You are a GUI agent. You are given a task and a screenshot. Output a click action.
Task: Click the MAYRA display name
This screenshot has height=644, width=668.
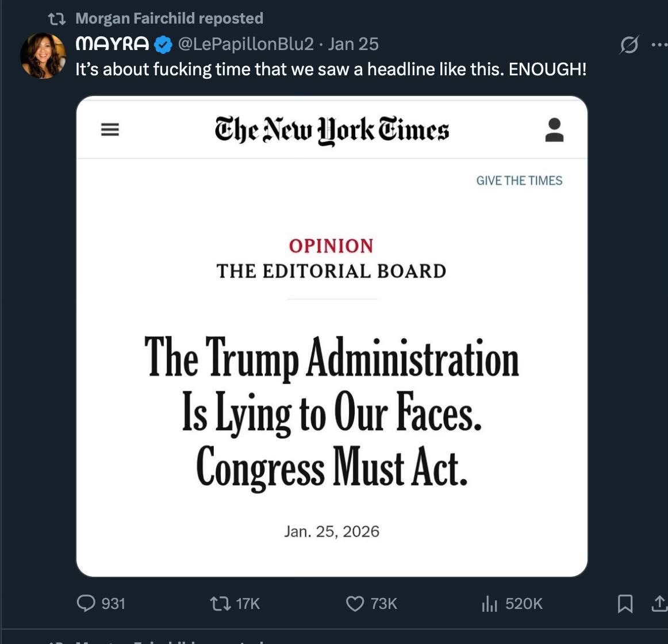pos(112,44)
